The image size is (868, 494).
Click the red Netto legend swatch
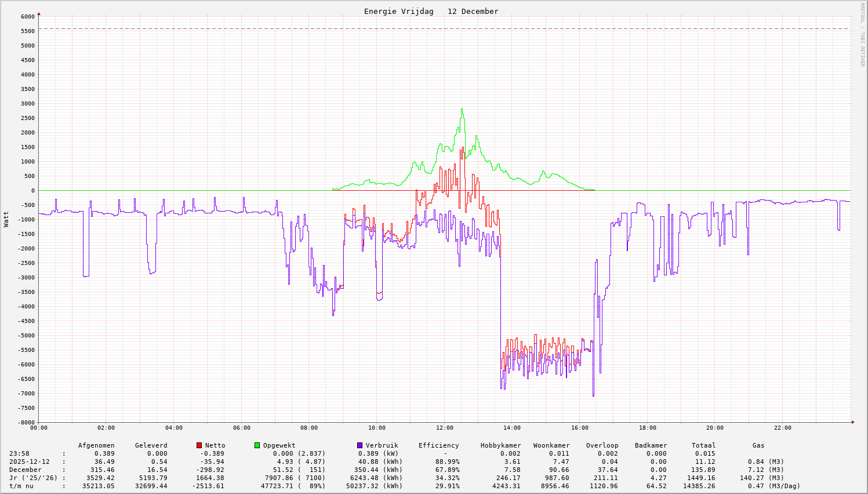[x=199, y=445]
